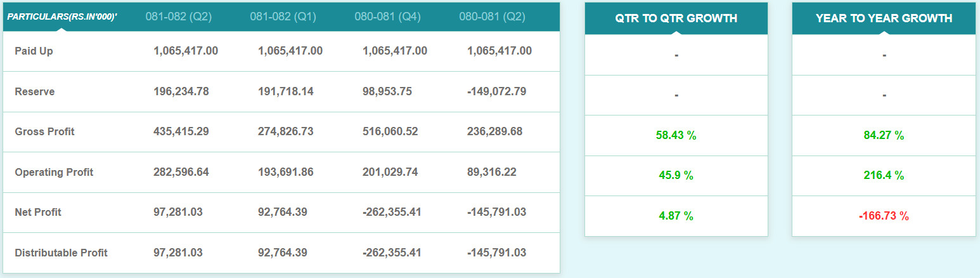Click the Operating Profit row label
Viewport: 980px width, 278px height.
[54, 172]
